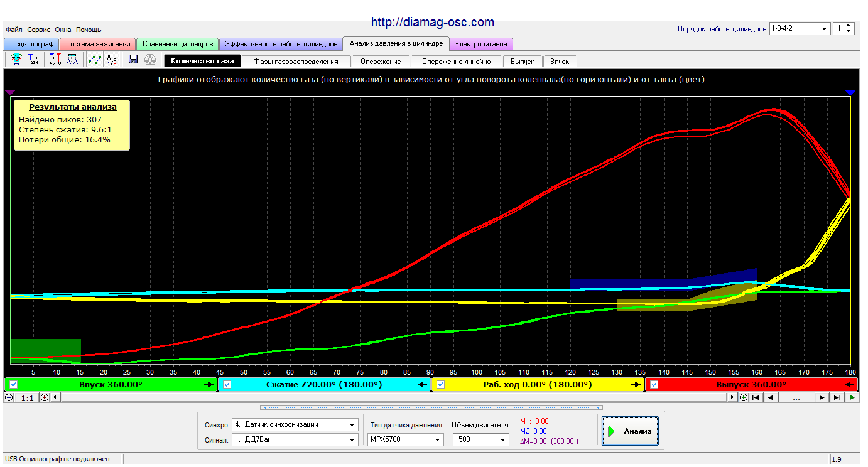Screen dimensions: 868x467
Task: Open the diamag-osc.com link
Action: (433, 23)
